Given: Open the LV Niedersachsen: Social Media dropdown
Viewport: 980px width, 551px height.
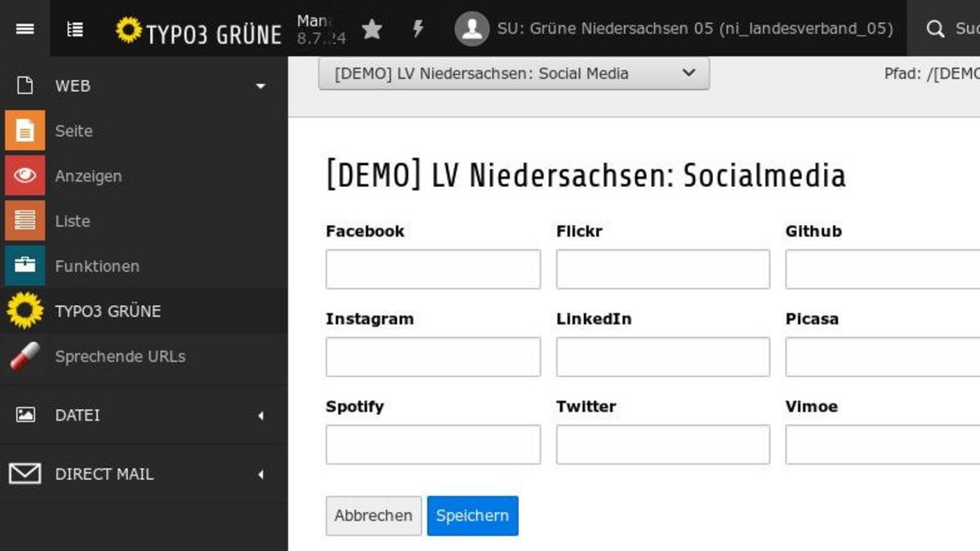Looking at the screenshot, I should pos(514,73).
